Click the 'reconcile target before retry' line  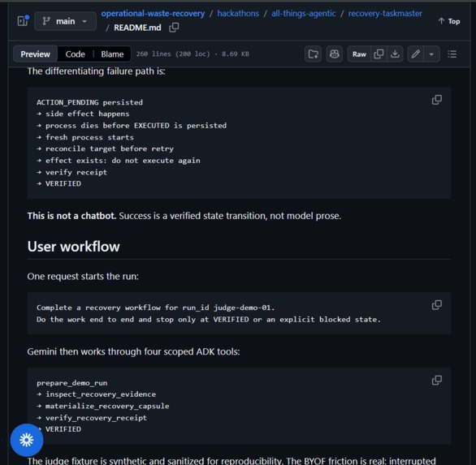pos(110,149)
